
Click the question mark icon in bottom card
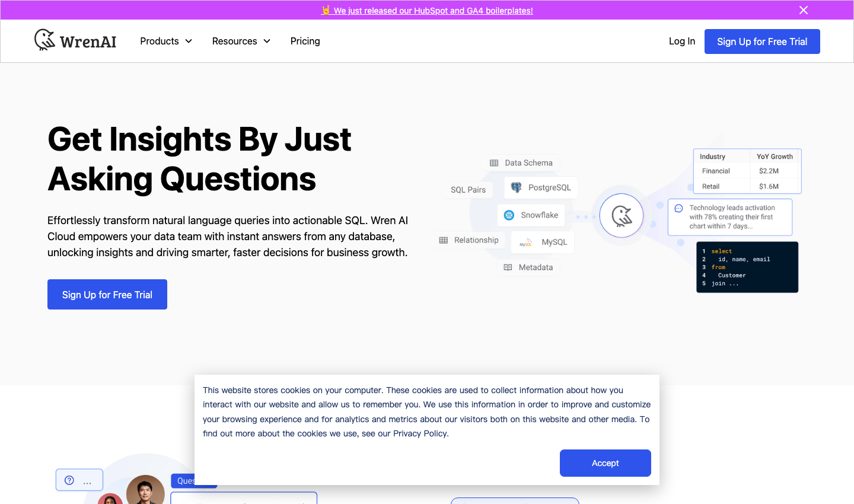pos(69,480)
